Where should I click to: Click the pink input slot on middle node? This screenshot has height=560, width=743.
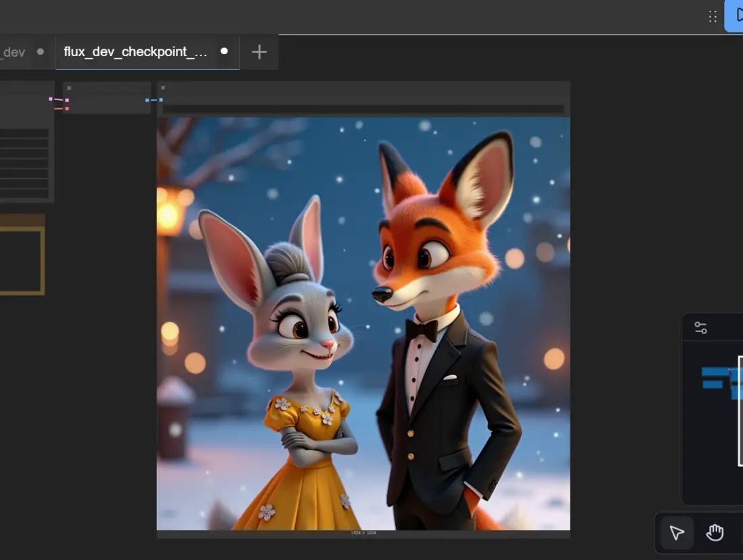coord(67,100)
